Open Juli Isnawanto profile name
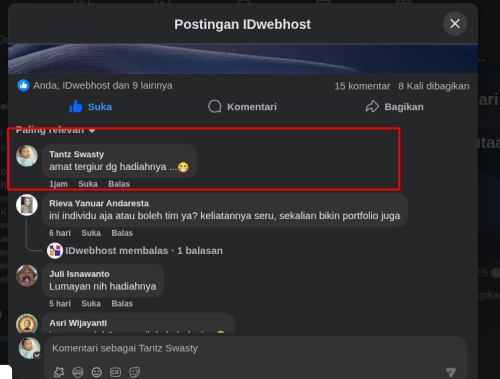Viewport: 500px width, 379px height. pyautogui.click(x=79, y=274)
